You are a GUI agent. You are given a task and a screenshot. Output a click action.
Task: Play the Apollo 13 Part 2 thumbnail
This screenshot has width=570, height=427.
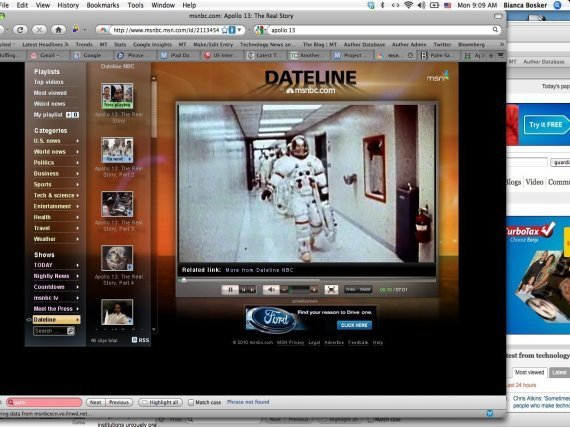point(117,150)
